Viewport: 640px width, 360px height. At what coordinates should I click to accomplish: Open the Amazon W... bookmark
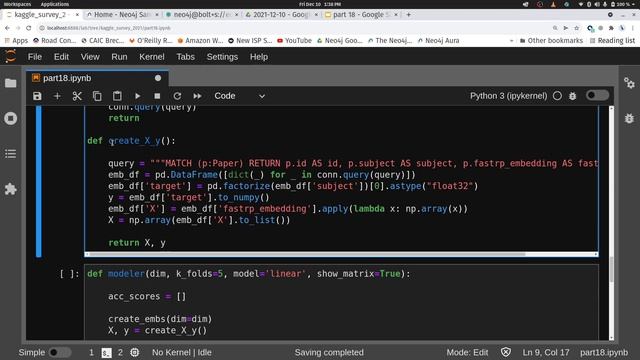pos(200,40)
